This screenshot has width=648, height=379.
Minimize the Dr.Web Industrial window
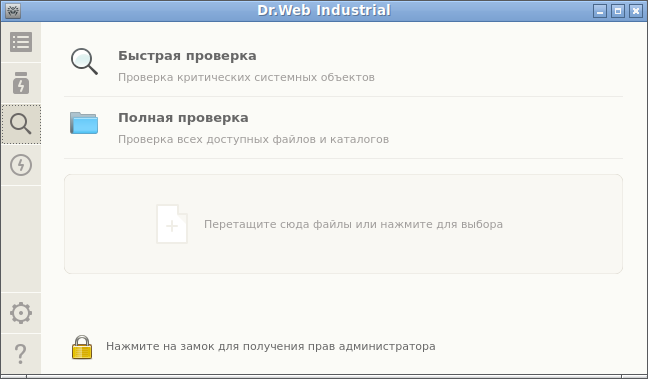click(x=600, y=11)
